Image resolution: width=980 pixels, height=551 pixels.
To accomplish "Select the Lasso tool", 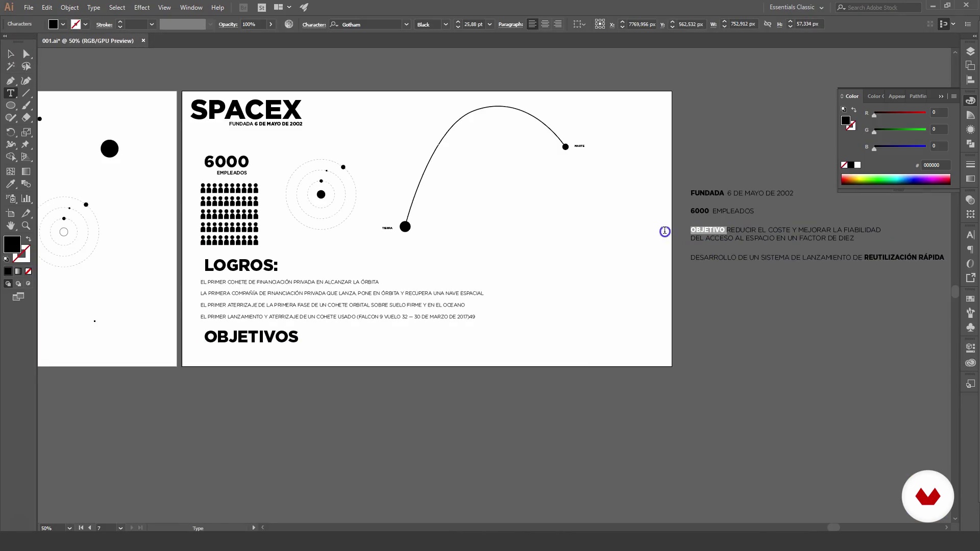I will [26, 66].
